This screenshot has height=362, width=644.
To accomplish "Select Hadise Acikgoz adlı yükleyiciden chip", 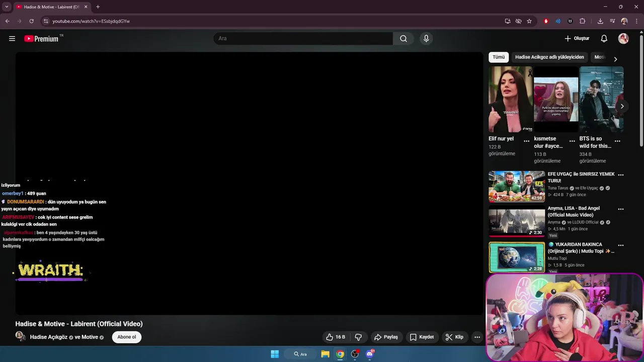I will pos(549,57).
